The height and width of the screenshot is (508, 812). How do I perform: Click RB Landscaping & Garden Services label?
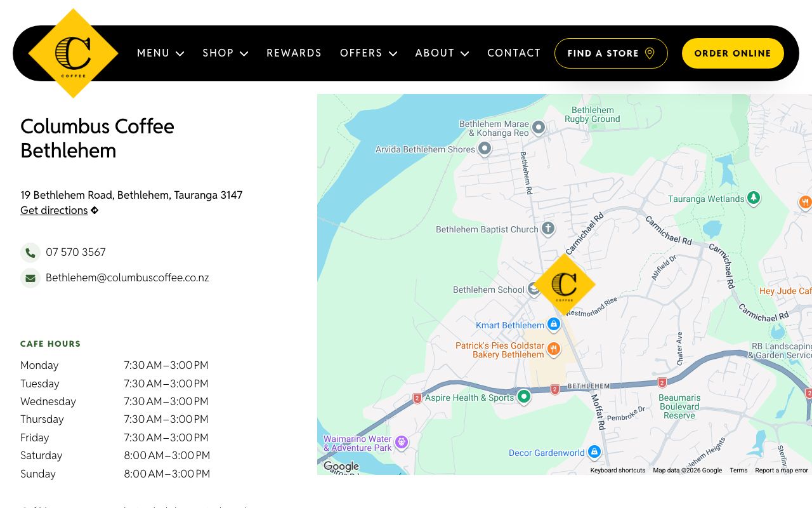point(780,351)
